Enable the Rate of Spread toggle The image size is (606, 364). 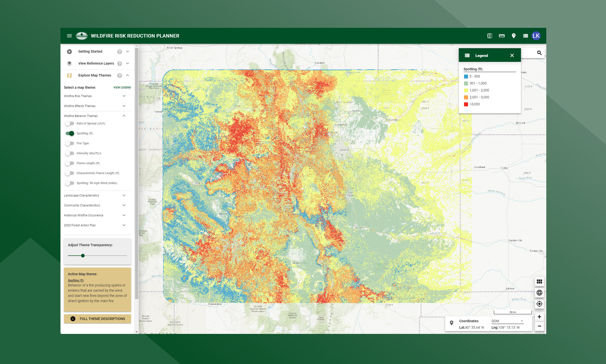pos(70,123)
